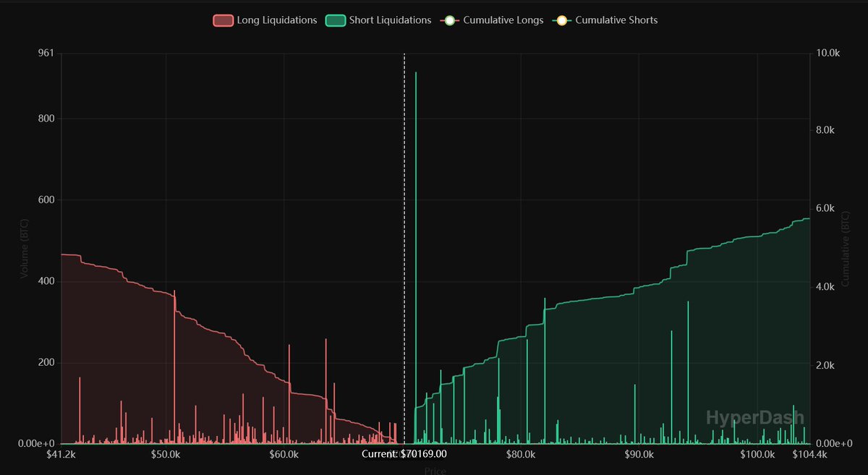Screen dimensions: 868x475
Task: Click the $50.0k x-axis label
Action: tap(166, 454)
